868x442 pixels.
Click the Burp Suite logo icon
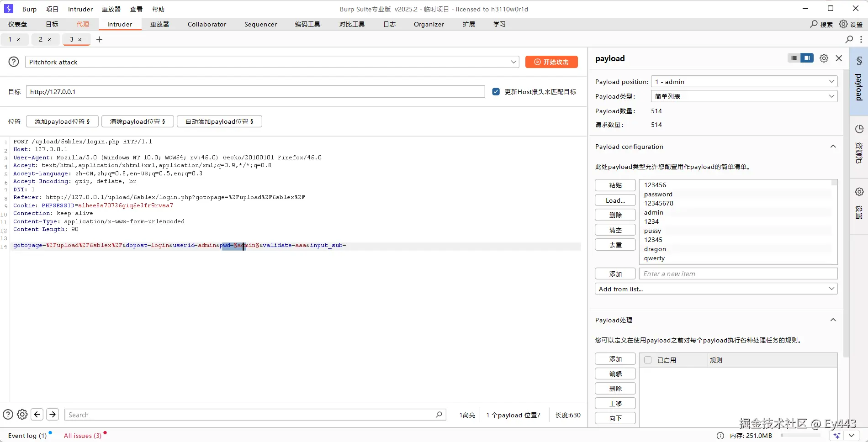[x=9, y=9]
